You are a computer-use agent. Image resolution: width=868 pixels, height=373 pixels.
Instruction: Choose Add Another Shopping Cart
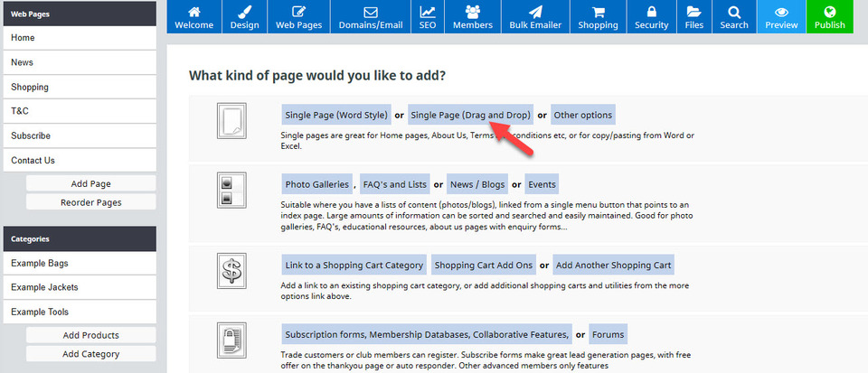[613, 265]
